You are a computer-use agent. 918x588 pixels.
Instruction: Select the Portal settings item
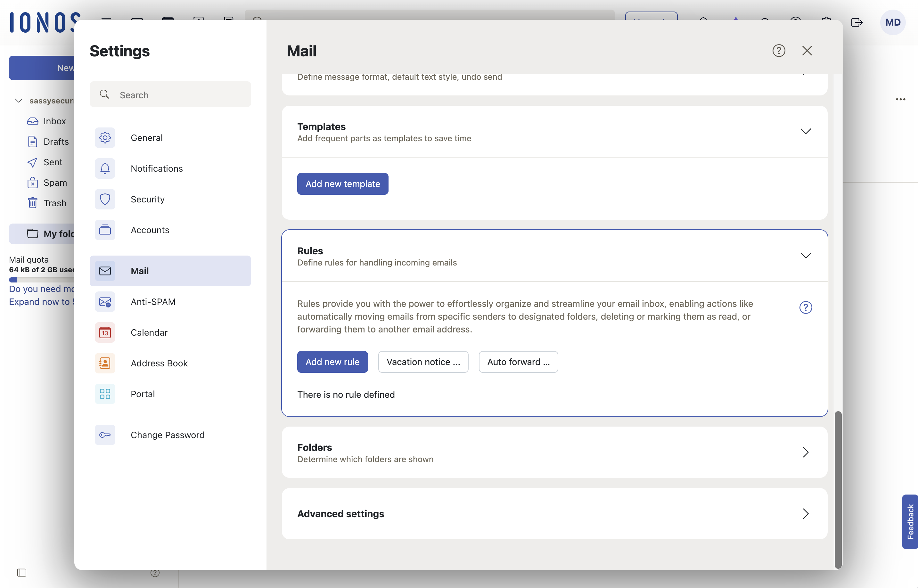pos(143,394)
